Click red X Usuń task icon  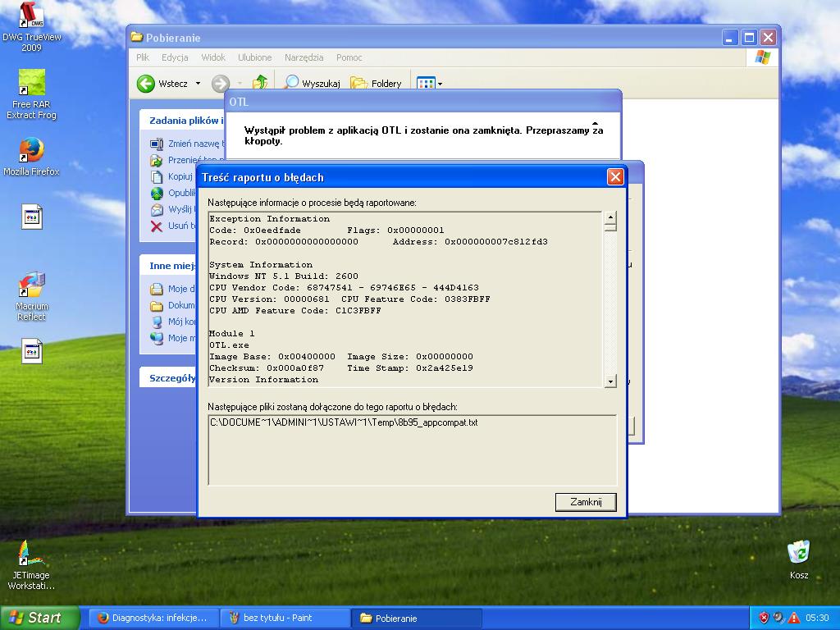[157, 226]
